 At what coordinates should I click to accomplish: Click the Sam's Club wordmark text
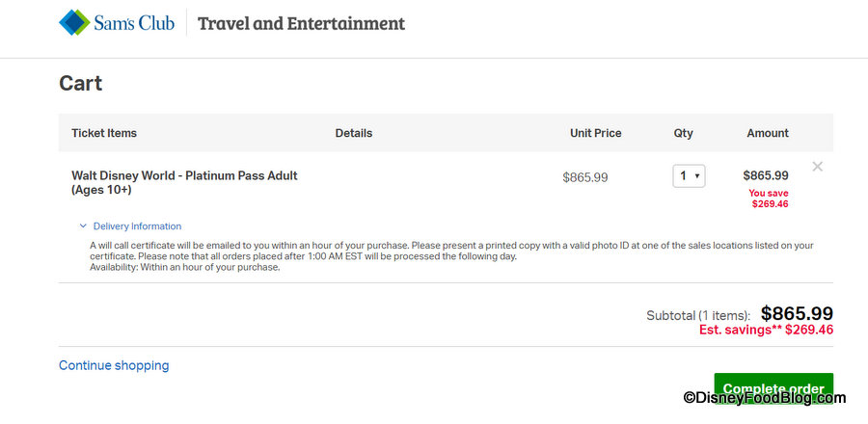click(134, 23)
